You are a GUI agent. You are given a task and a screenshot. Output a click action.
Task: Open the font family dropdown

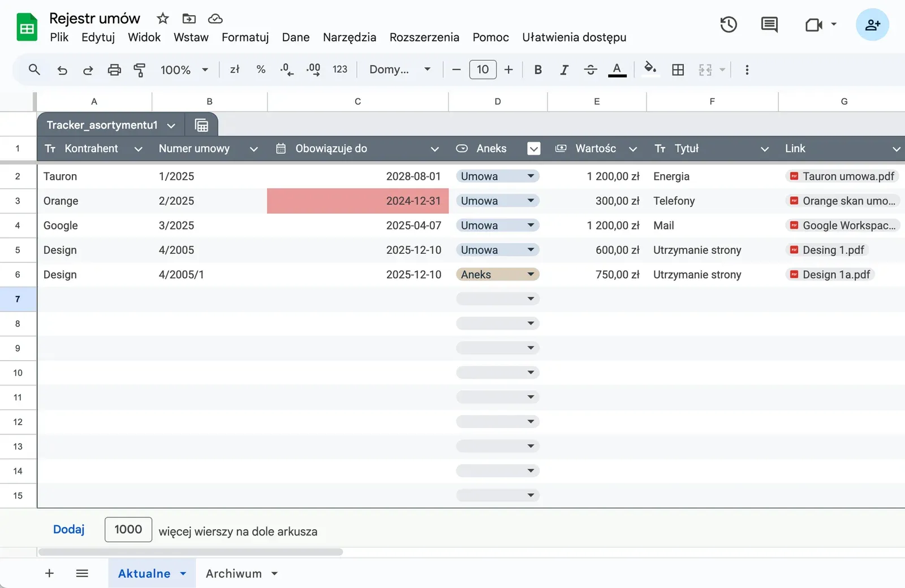click(400, 70)
